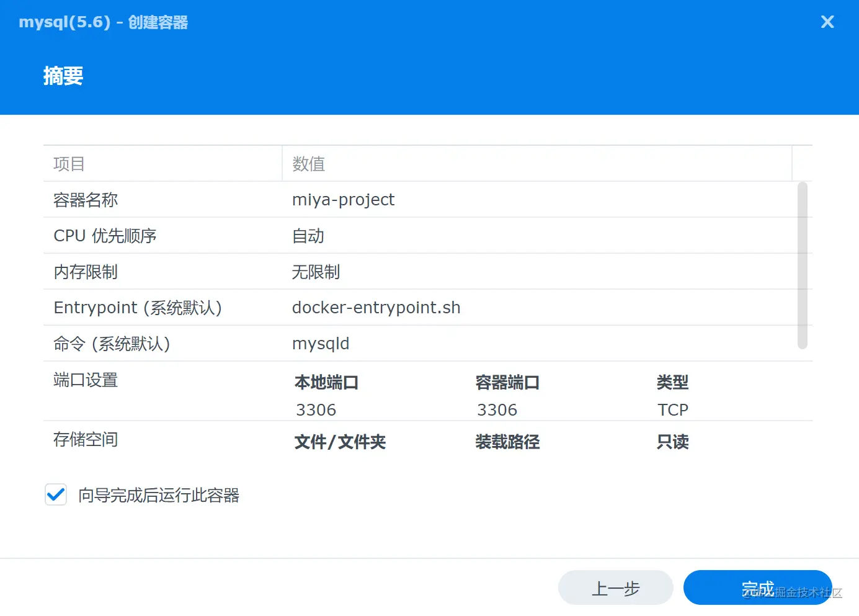Click the TCP type value
The width and height of the screenshot is (859, 616).
(673, 410)
